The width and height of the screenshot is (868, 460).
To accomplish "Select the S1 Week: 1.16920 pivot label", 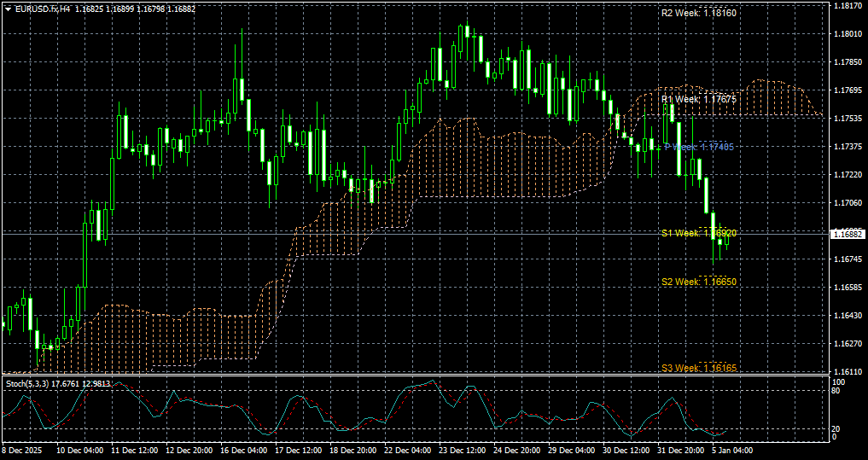I will [699, 234].
